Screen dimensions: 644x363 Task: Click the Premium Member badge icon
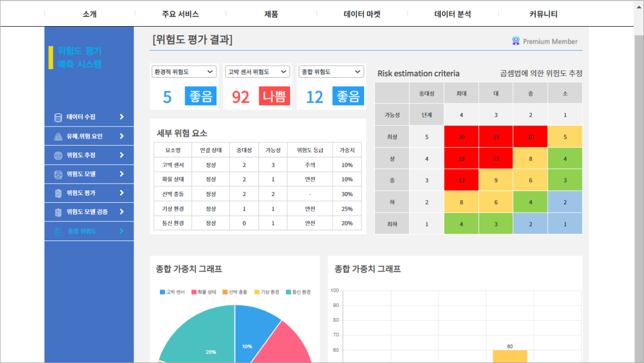515,41
